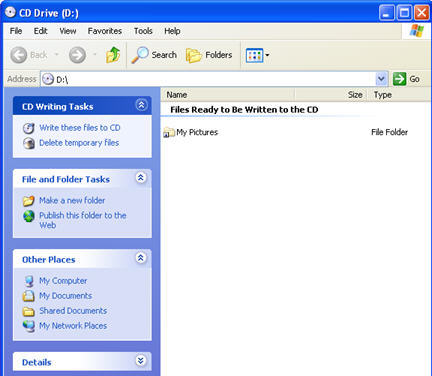Click the green Go arrow button
Viewport: 432px width, 376px height.
(399, 79)
